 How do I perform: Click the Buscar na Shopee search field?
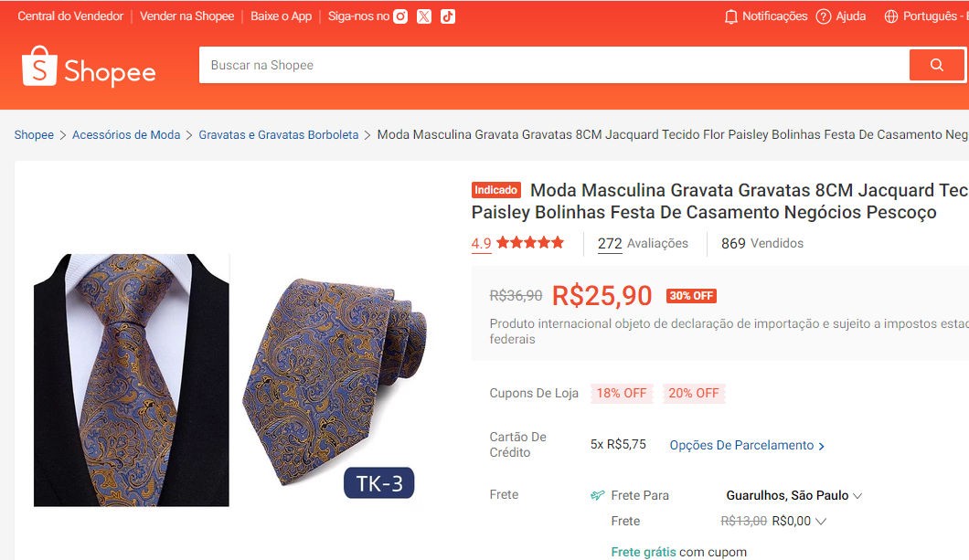(548, 65)
